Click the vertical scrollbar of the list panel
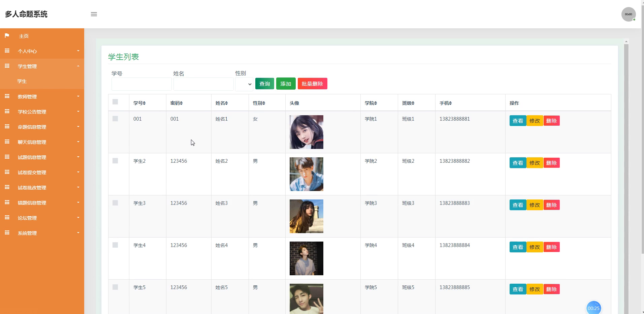 (626, 179)
